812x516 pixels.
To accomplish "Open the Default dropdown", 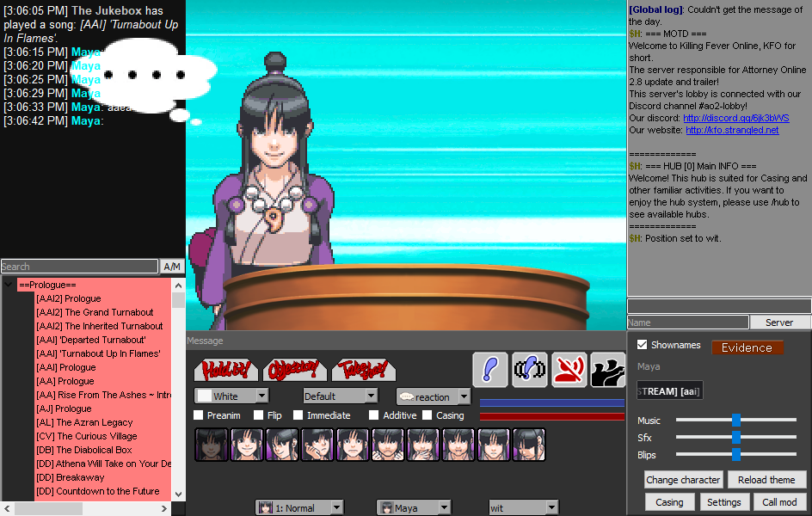I will [341, 396].
